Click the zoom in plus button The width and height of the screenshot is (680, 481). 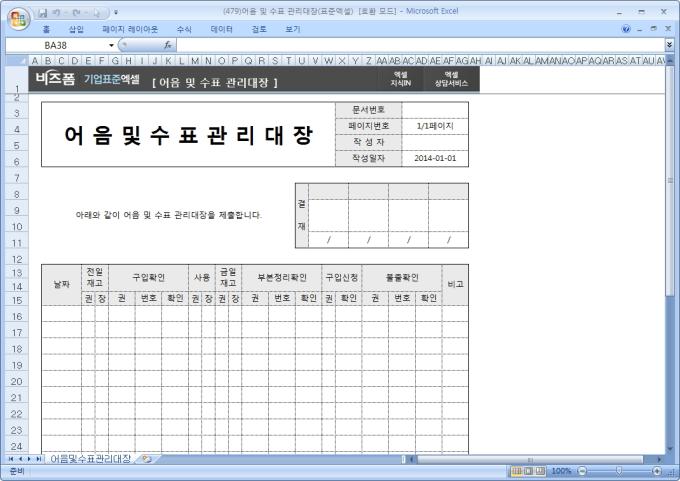click(x=657, y=471)
